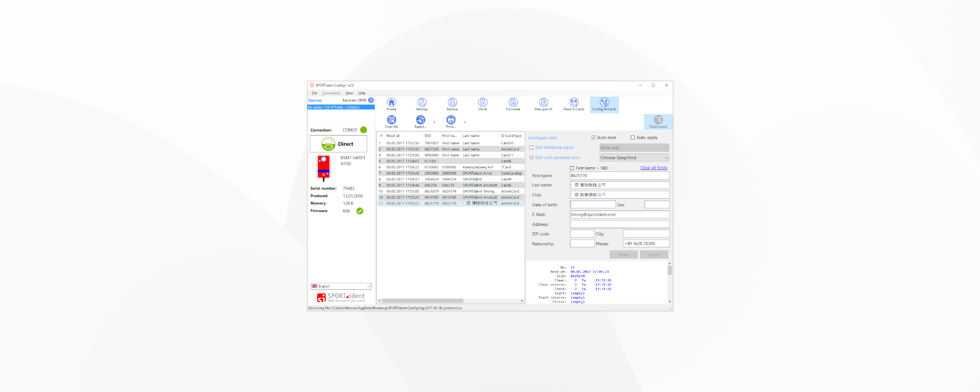Enable the Auto apply checkbox
Viewport: 980px width, 392px height.
coord(632,137)
